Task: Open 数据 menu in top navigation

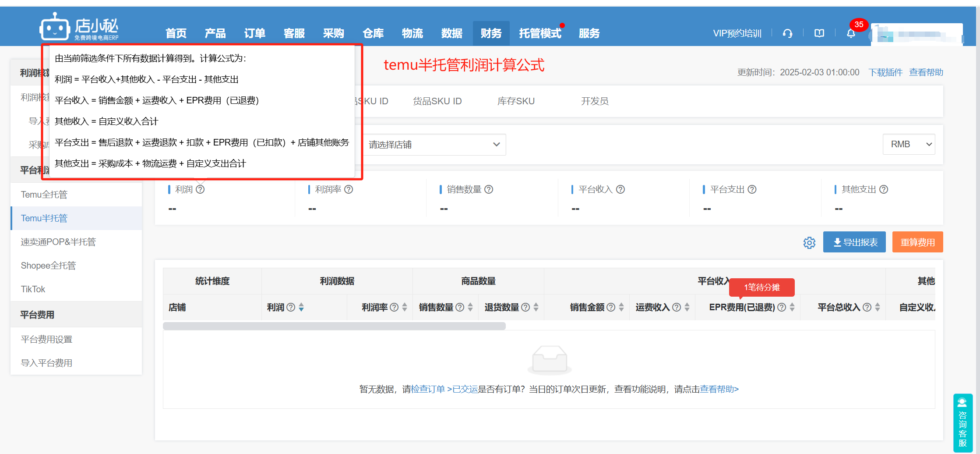Action: tap(452, 33)
